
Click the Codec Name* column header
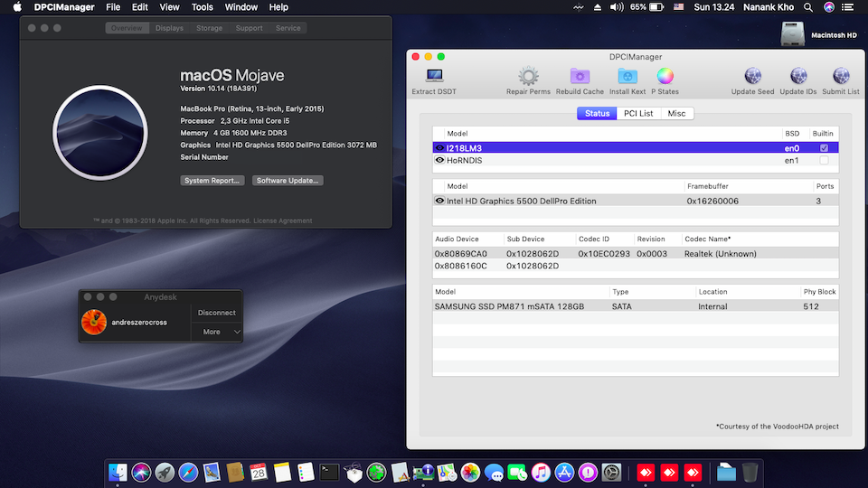[x=707, y=239]
